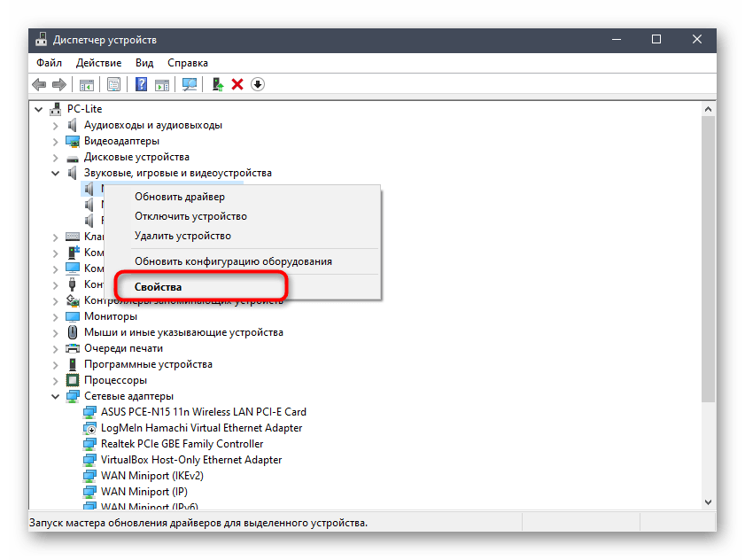Select WAN Miniport (IKEv2)
The image size is (745, 560).
(152, 476)
